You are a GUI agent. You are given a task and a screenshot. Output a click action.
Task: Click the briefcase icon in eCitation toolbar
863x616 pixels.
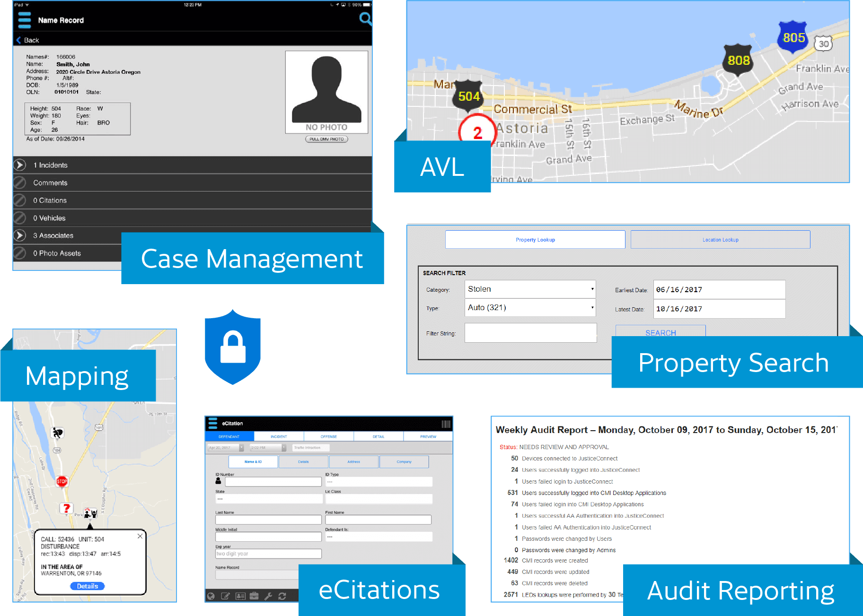(x=255, y=596)
